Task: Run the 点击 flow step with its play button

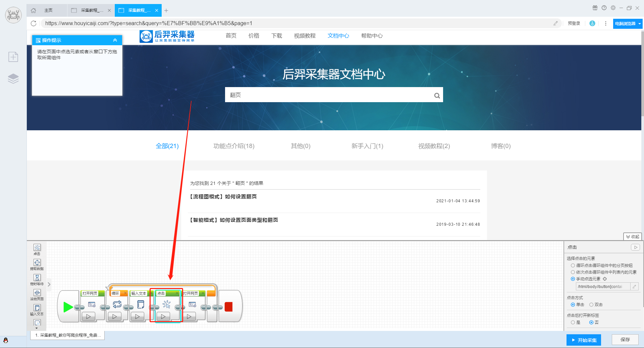Action: (163, 316)
